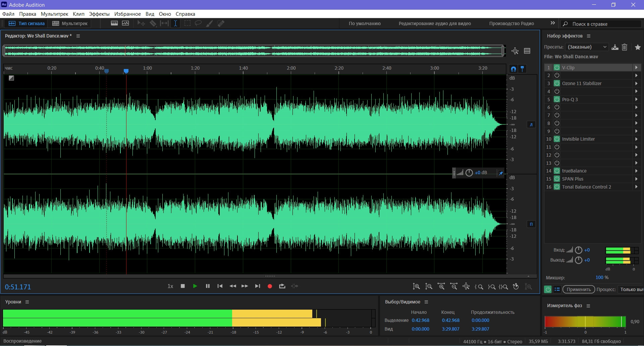
Task: Zoom to selection
Action: click(x=503, y=287)
